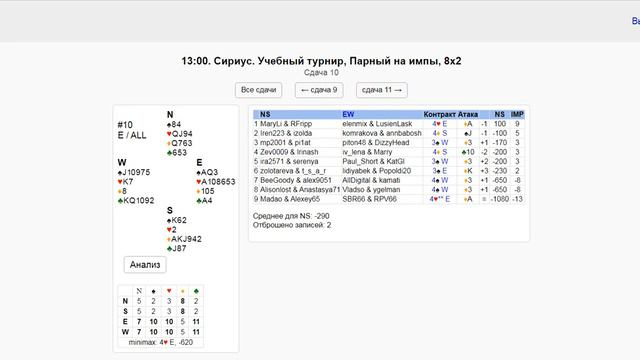This screenshot has height=360, width=640.
Task: Click the 'Контракт' column header
Action: 439,115
